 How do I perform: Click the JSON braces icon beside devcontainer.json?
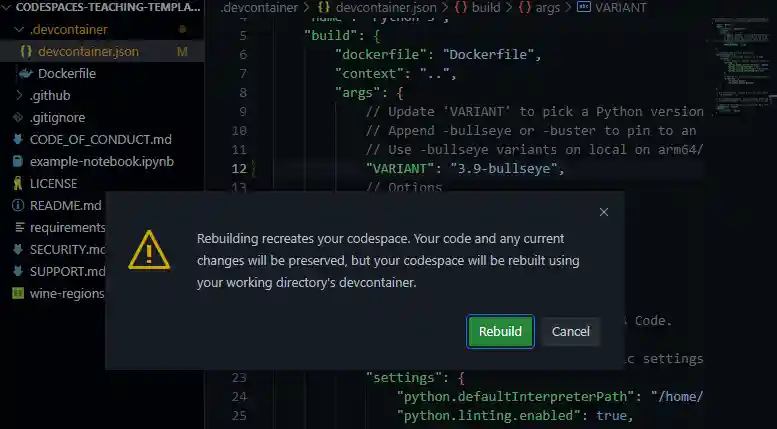pos(26,52)
